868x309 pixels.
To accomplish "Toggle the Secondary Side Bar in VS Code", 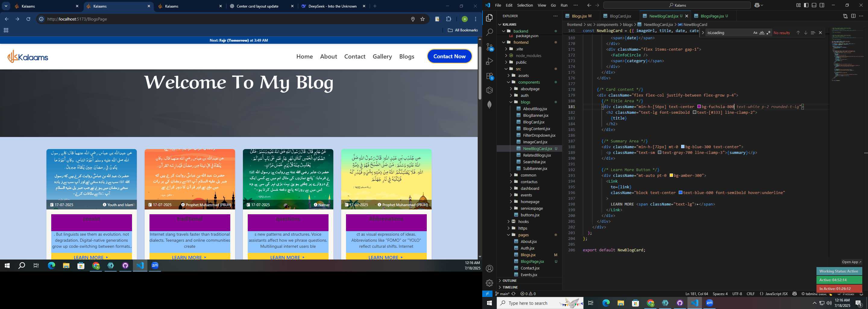I will point(822,5).
